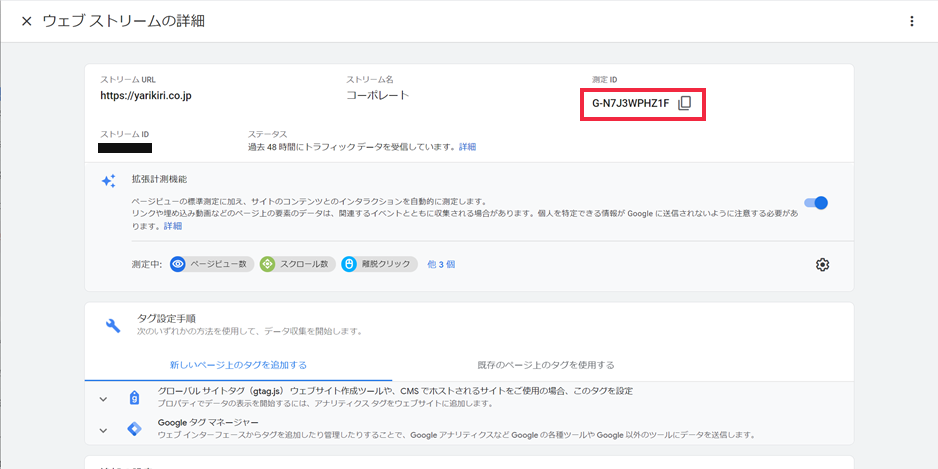The image size is (938, 469).
Task: Expand the global site tag (gtag.js) section
Action: (x=103, y=398)
